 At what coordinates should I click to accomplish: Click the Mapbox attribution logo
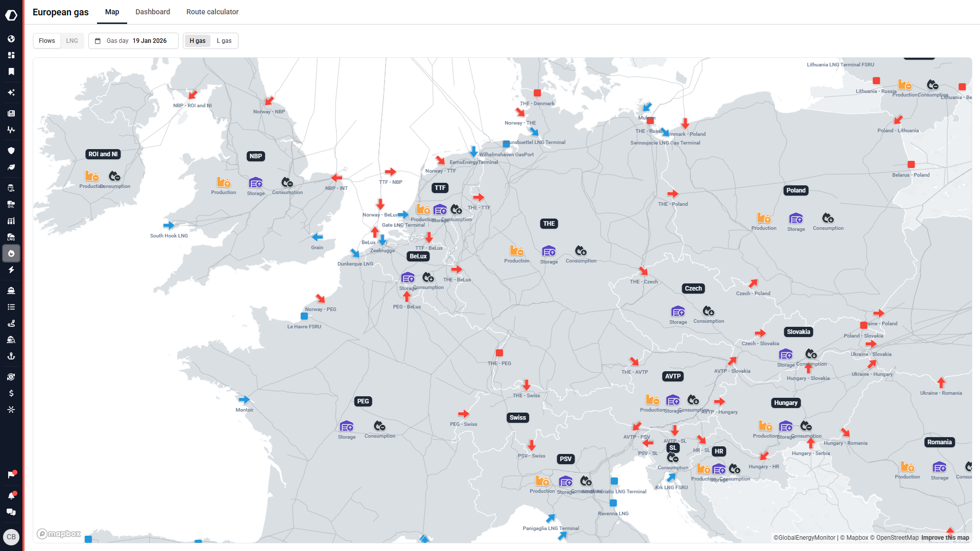(58, 533)
